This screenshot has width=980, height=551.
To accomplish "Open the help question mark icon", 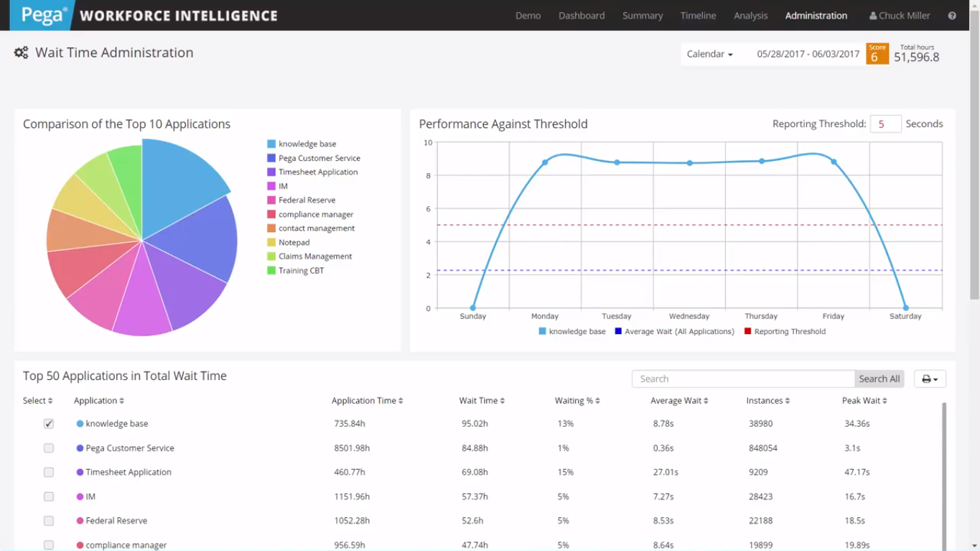I will pos(952,16).
